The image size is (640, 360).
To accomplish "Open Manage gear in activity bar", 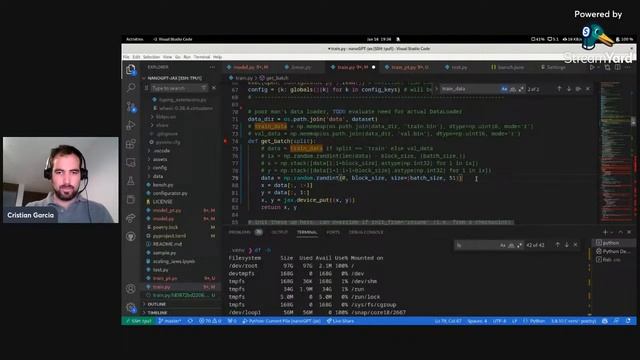I will pyautogui.click(x=131, y=307).
